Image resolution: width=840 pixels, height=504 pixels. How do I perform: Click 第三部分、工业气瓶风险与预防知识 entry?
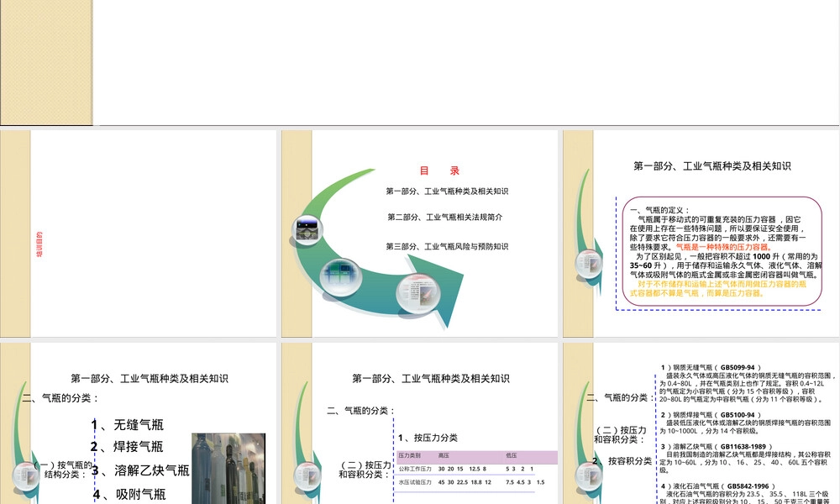pos(447,246)
